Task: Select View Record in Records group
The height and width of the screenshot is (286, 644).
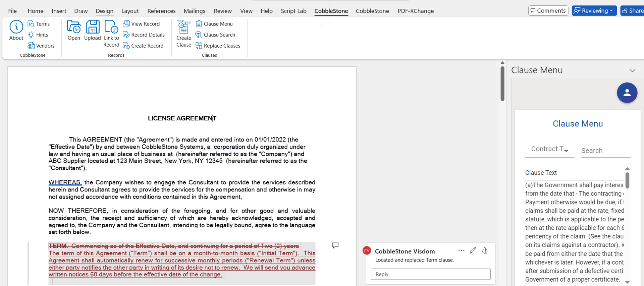Action: pyautogui.click(x=141, y=24)
